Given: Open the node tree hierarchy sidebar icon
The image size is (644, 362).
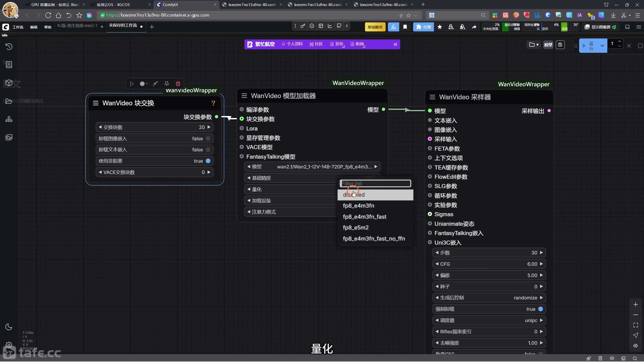Looking at the screenshot, I should (x=9, y=119).
